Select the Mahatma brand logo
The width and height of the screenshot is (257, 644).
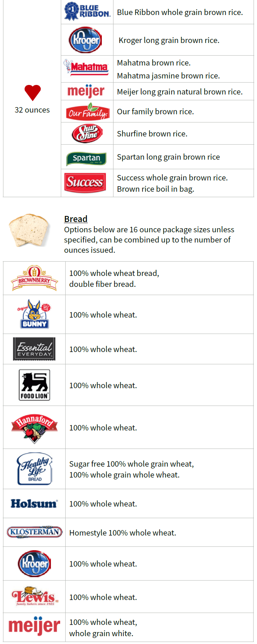coord(86,67)
